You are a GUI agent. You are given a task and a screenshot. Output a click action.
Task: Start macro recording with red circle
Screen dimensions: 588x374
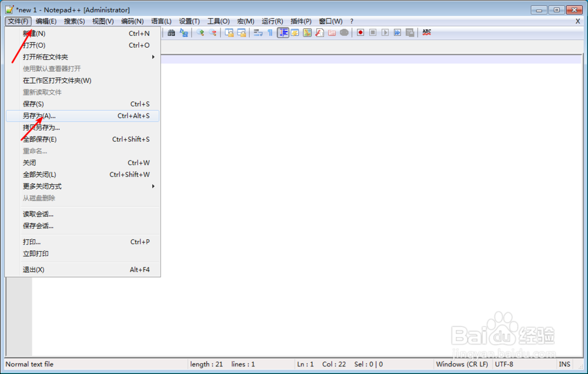pos(360,32)
